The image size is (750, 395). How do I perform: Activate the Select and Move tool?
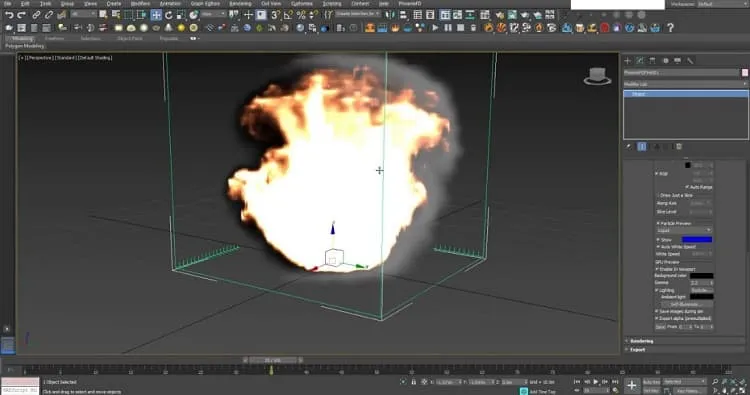pos(156,15)
